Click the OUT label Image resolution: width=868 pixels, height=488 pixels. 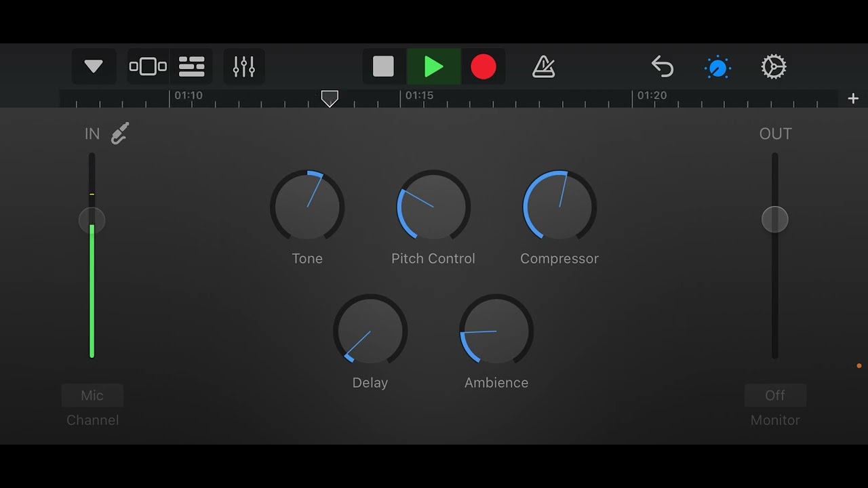775,134
